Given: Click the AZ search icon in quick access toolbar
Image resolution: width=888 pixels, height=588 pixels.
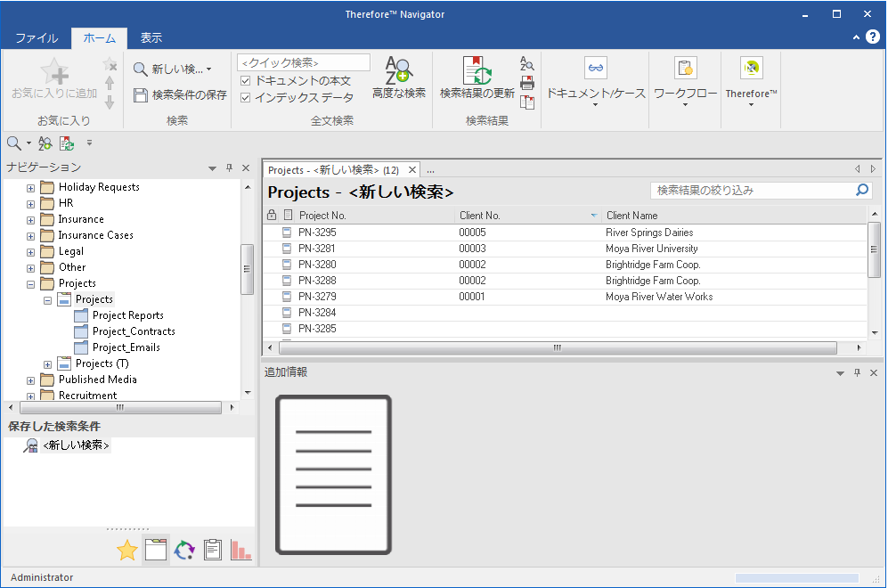Looking at the screenshot, I should pos(45,143).
